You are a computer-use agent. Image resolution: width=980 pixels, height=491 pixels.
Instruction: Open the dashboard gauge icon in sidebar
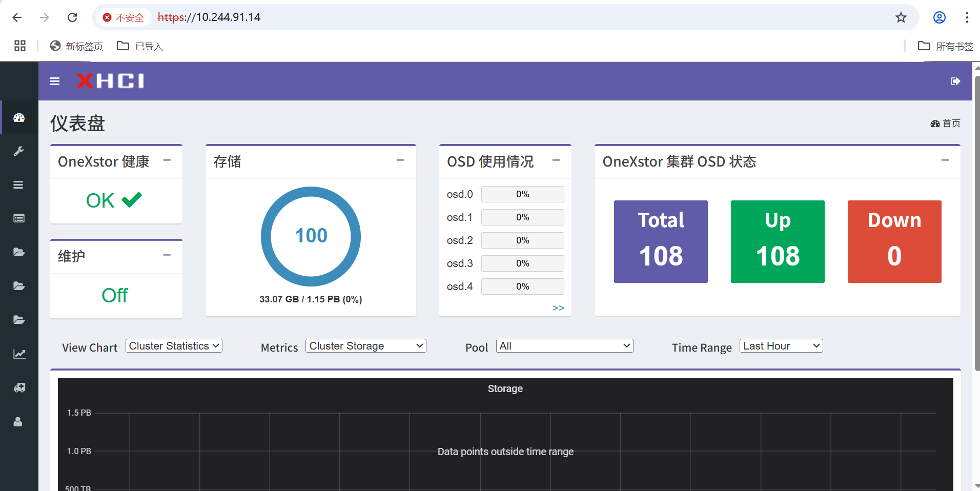[x=19, y=118]
